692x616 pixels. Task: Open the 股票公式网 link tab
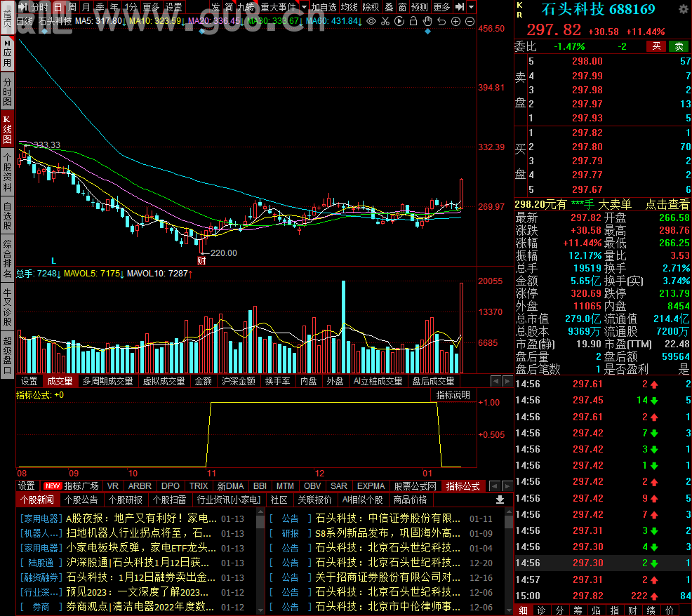pos(415,486)
